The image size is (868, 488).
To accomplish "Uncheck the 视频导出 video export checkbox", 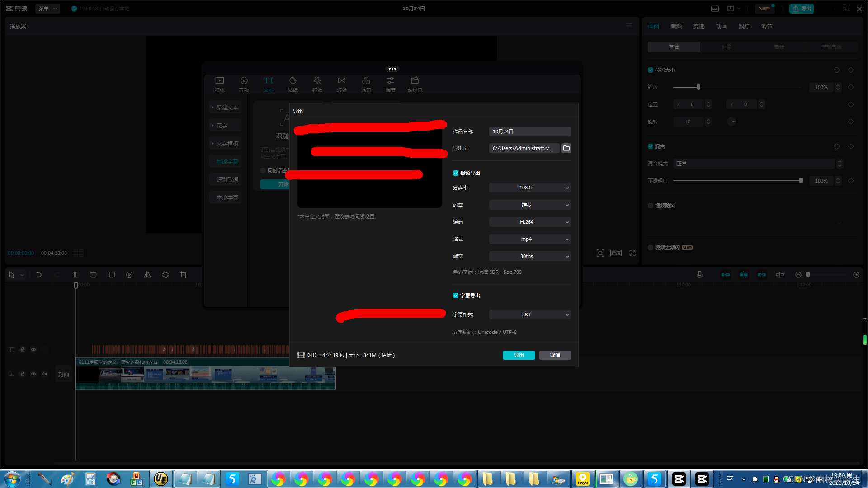I will pyautogui.click(x=456, y=173).
